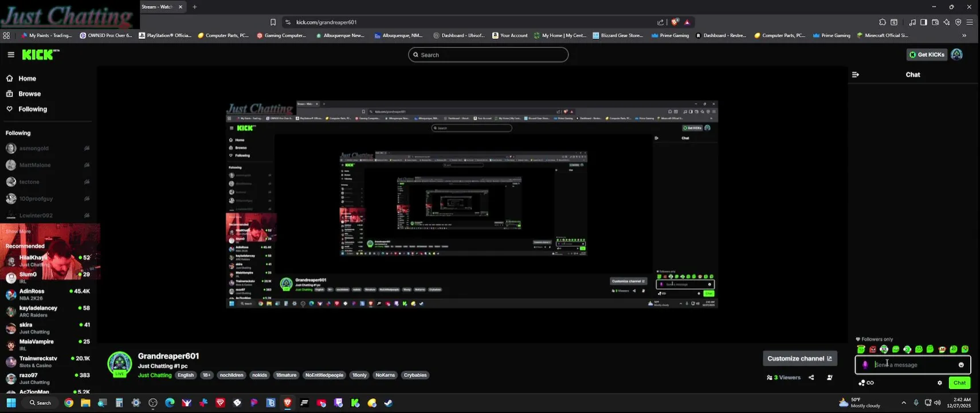Screen dimensions: 980x413
Task: Open the emoji picker in chat input
Action: coord(961,365)
